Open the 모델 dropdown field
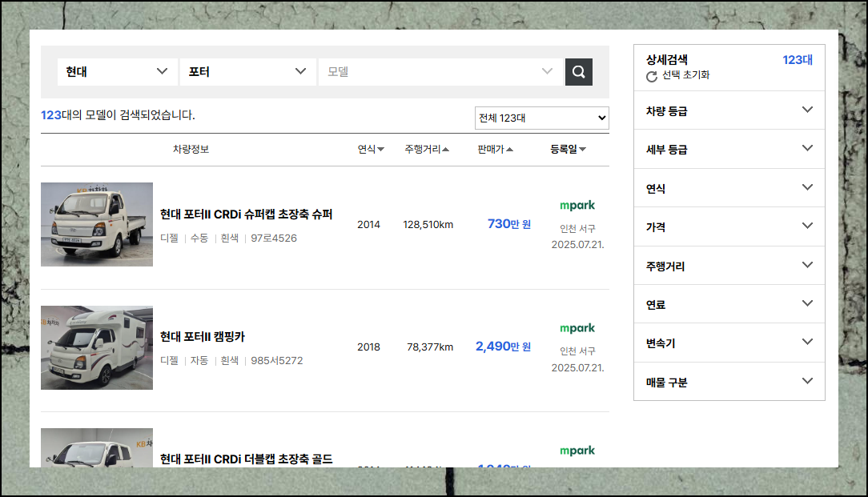Viewport: 868px width, 497px height. coord(440,72)
